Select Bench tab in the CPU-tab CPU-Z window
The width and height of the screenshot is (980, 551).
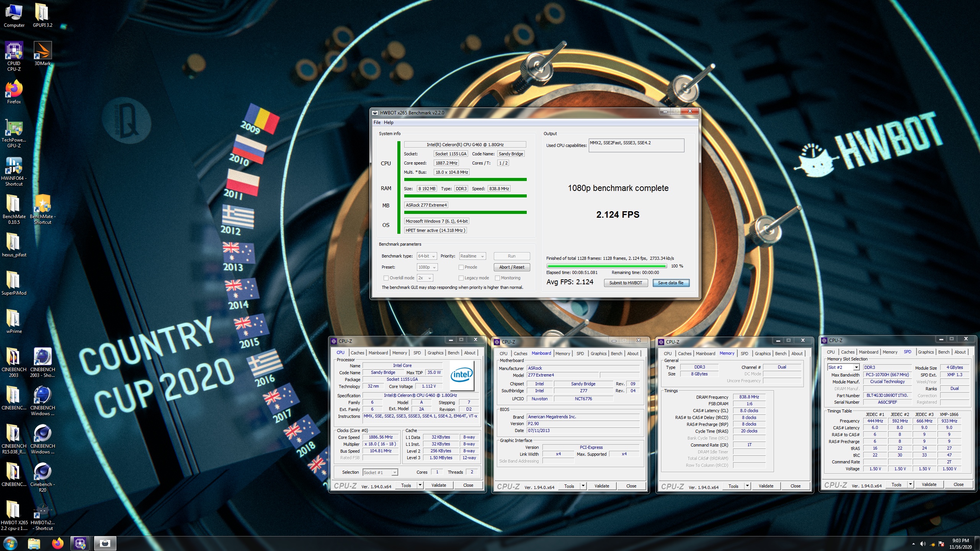[x=453, y=353]
